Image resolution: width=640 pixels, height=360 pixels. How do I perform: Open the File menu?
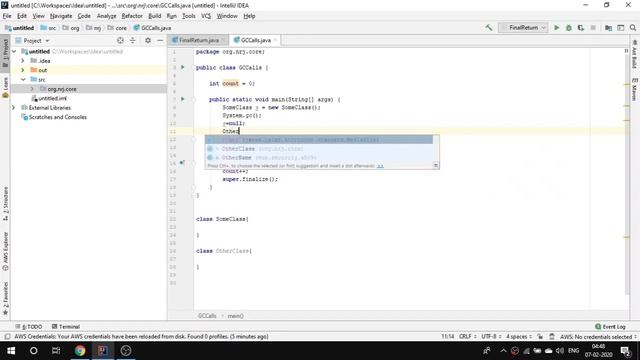[7, 16]
